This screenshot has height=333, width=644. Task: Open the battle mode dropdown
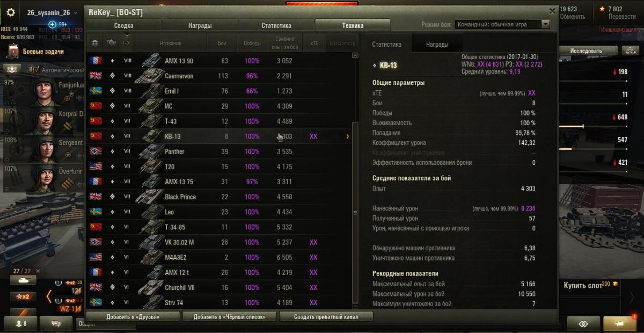[x=502, y=24]
